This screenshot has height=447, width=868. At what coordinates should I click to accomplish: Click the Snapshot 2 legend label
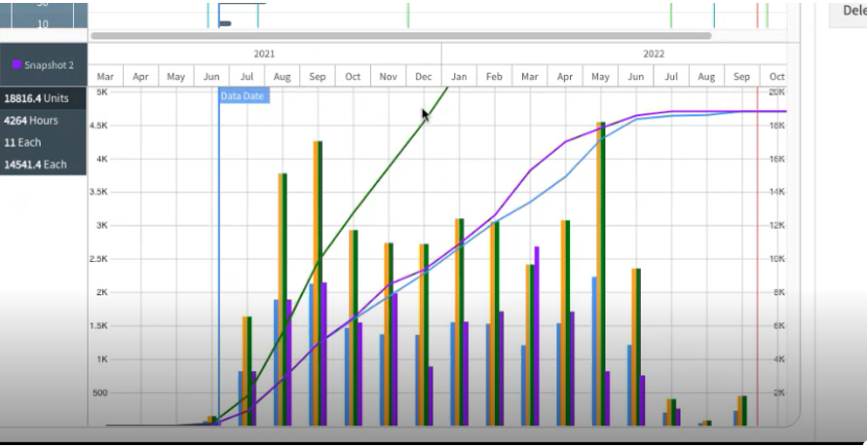49,65
